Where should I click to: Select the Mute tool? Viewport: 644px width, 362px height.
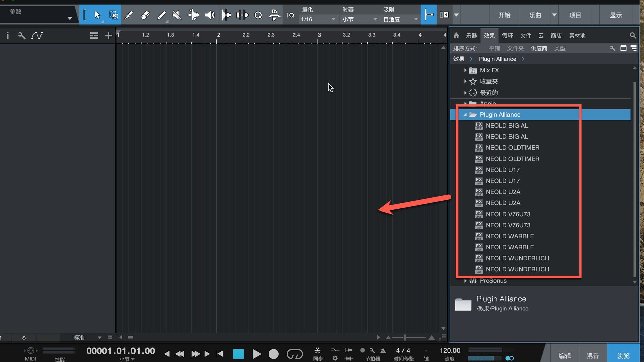pos(177,15)
